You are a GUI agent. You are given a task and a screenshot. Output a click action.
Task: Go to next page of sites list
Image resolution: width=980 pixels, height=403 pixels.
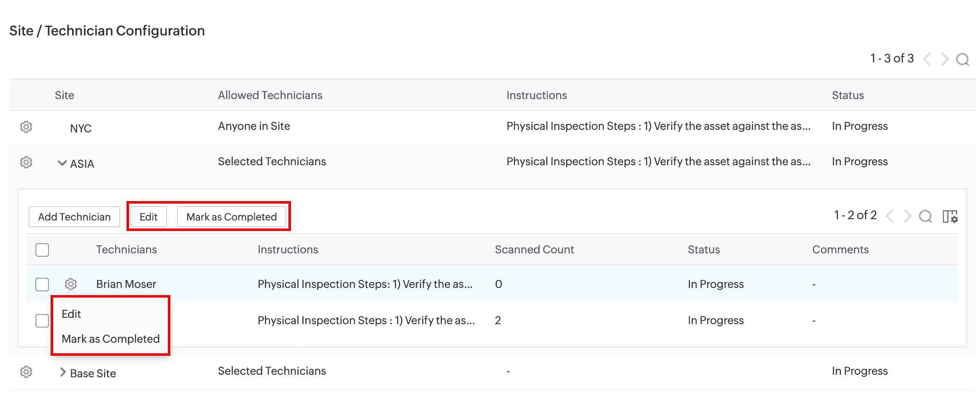tap(945, 59)
